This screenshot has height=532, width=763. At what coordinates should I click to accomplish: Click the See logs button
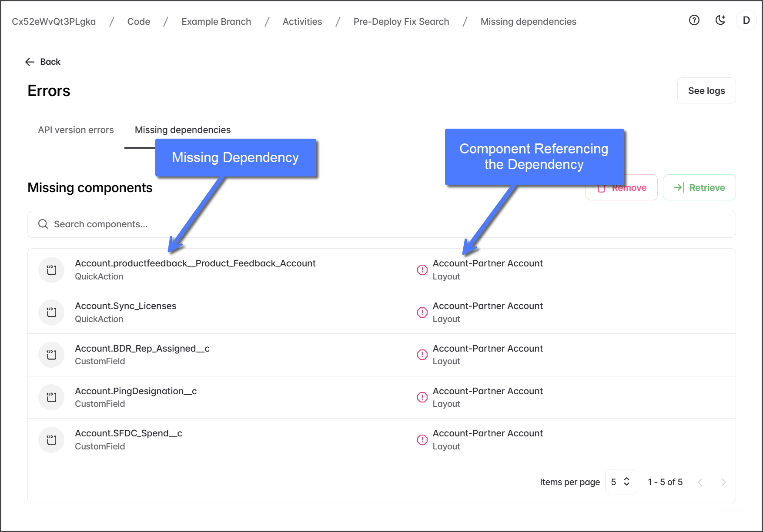(706, 91)
